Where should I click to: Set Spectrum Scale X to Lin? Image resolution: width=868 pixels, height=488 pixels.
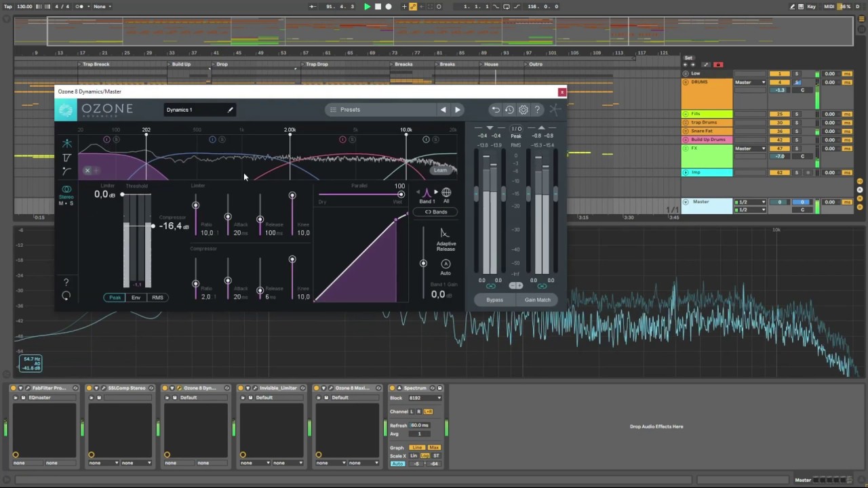[x=414, y=455]
